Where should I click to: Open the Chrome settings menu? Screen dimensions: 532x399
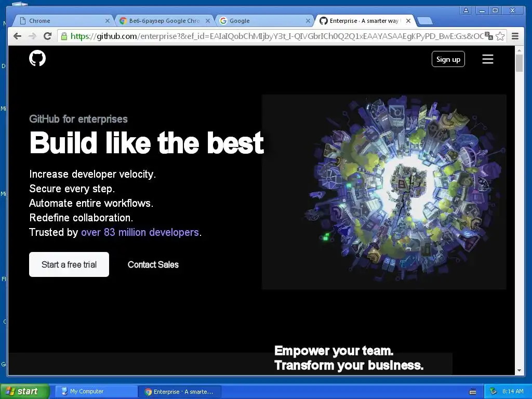515,36
